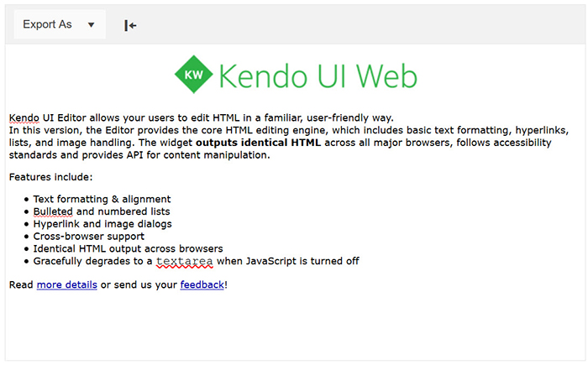The width and height of the screenshot is (588, 370).
Task: Click the monospace word 'textarea'
Action: coord(184,262)
